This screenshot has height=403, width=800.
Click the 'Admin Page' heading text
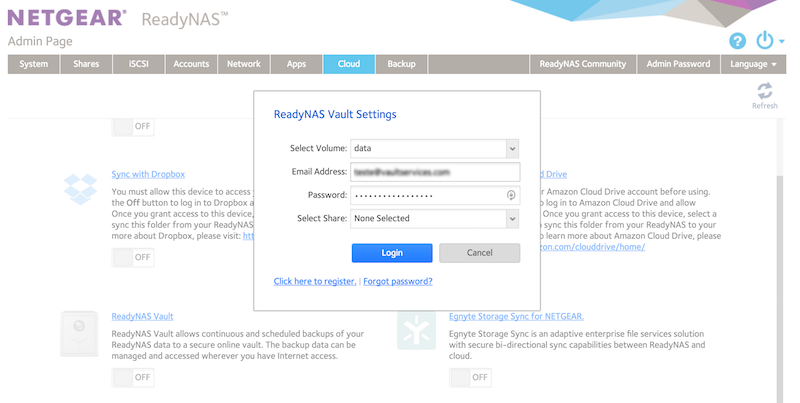(40, 42)
